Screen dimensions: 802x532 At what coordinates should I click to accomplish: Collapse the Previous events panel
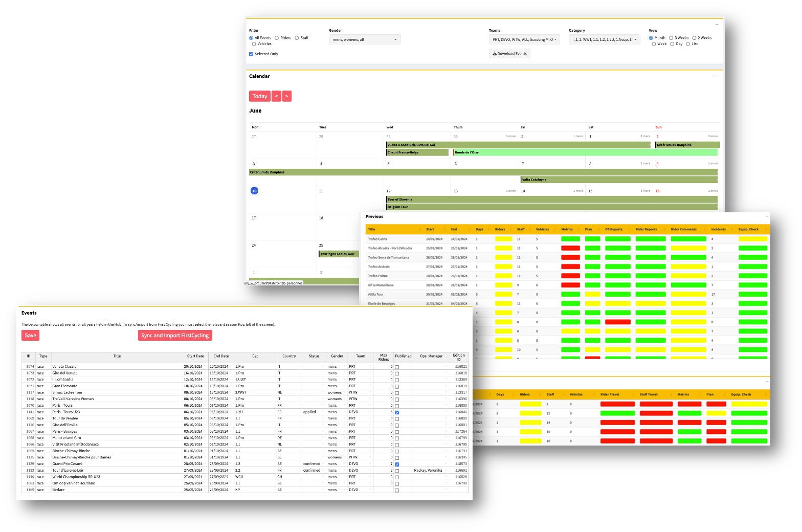(767, 216)
